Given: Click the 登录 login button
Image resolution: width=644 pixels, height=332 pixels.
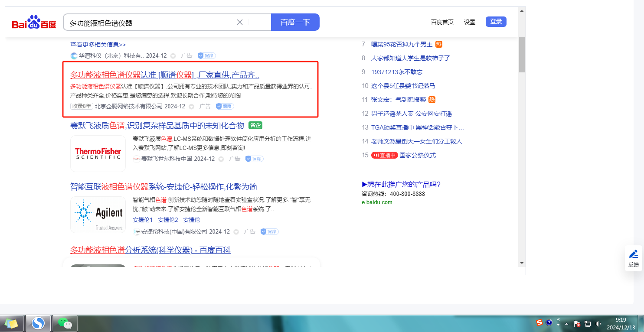Looking at the screenshot, I should [496, 22].
